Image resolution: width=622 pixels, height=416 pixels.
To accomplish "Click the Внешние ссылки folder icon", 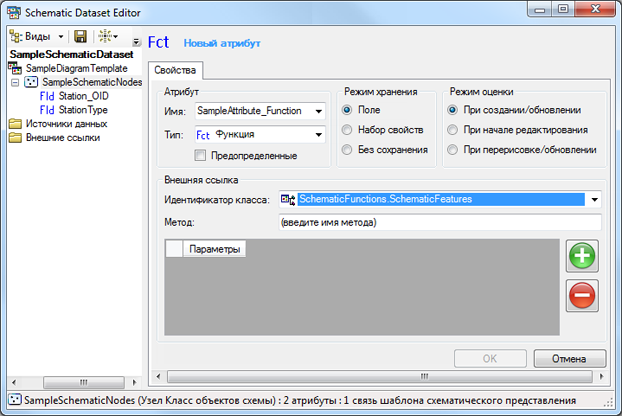I will 15,138.
